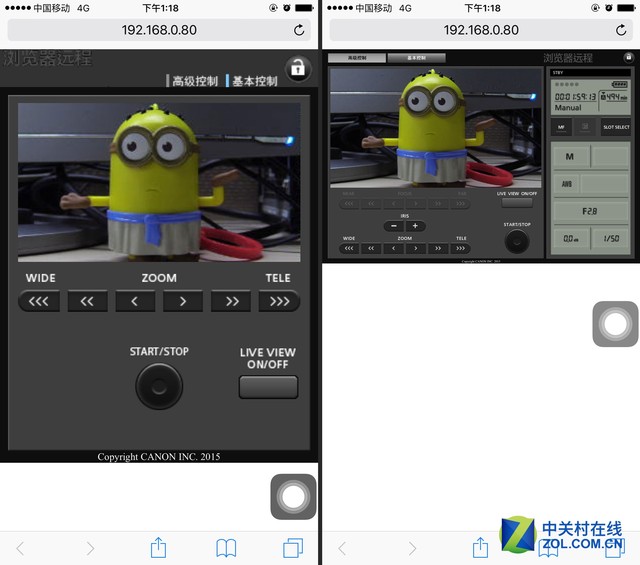The height and width of the screenshot is (565, 640).
Task: Select 基本控制 tab on left phone
Action: (x=254, y=81)
